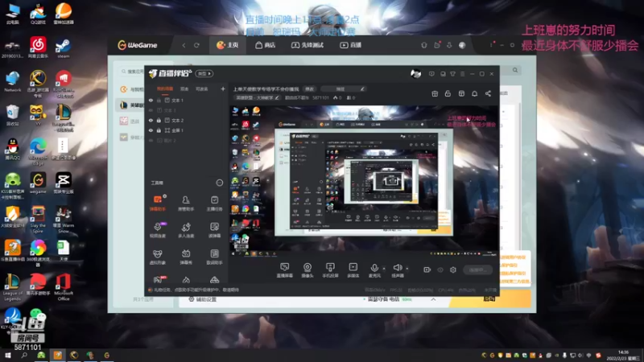This screenshot has width=644, height=362.
Task: Toggle the lock on 文本 2 layer
Action: point(159,120)
